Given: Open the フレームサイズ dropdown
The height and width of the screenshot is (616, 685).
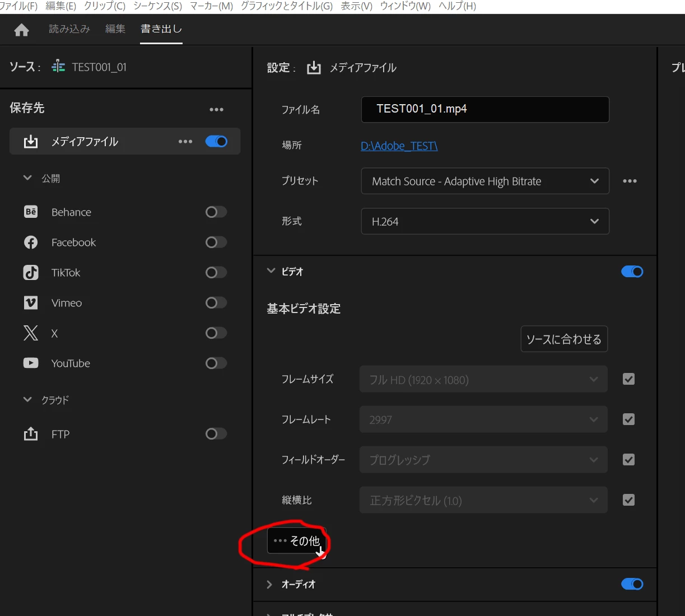Looking at the screenshot, I should click(483, 379).
